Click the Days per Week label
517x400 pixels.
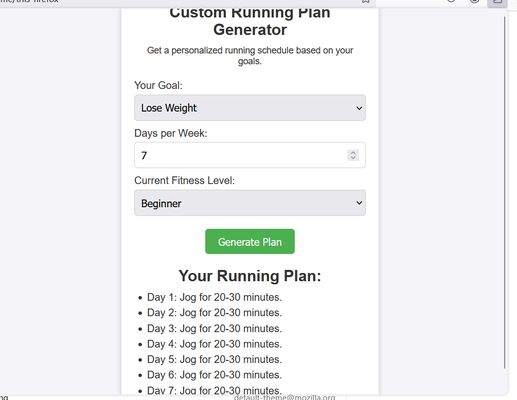click(171, 133)
